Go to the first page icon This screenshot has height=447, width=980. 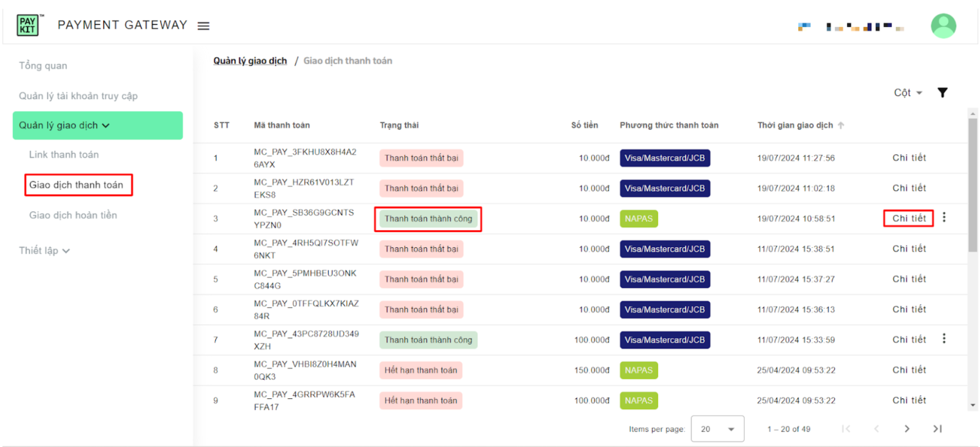[x=846, y=429]
